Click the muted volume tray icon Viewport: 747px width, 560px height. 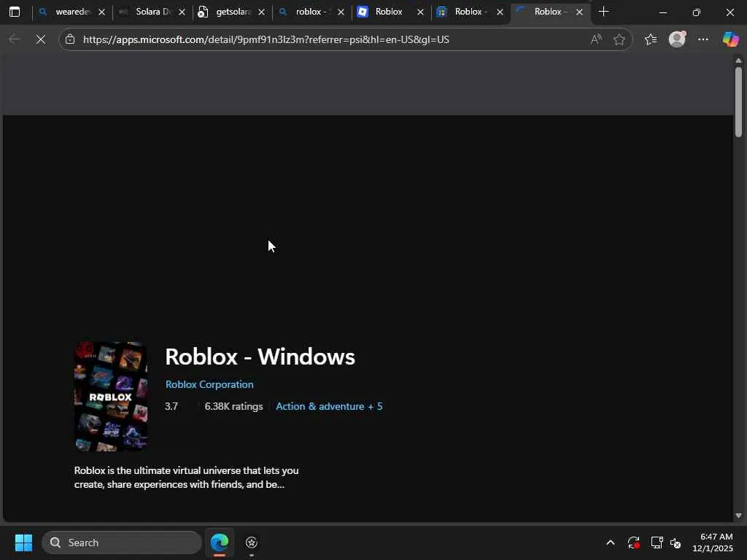(x=676, y=542)
